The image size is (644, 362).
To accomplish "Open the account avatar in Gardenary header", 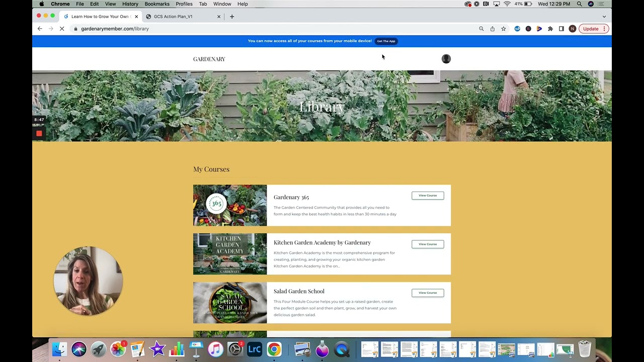I will pos(446,59).
